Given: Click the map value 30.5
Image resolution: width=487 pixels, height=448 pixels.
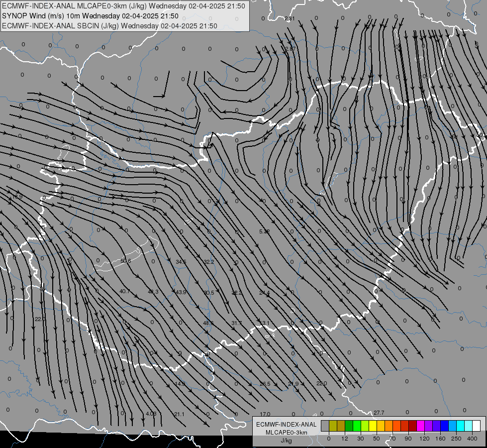Looking at the screenshot, I should (209, 293).
